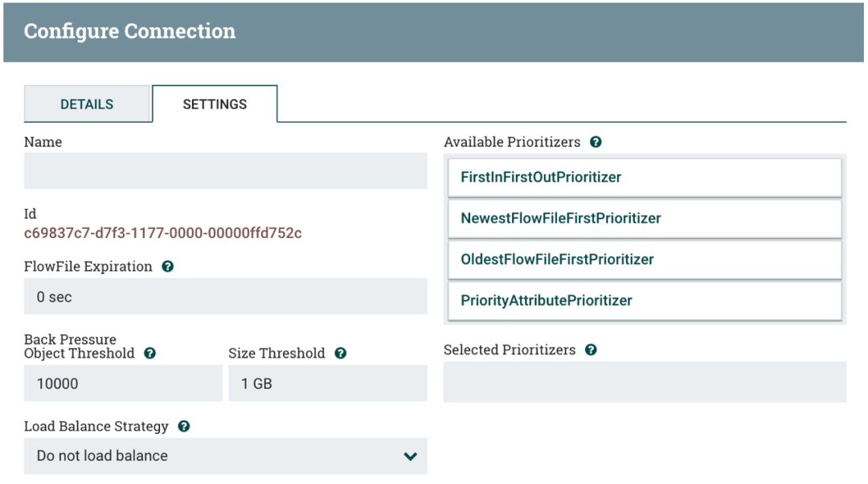Click the Selected Prioritizers empty area
The image size is (868, 484).
click(644, 381)
